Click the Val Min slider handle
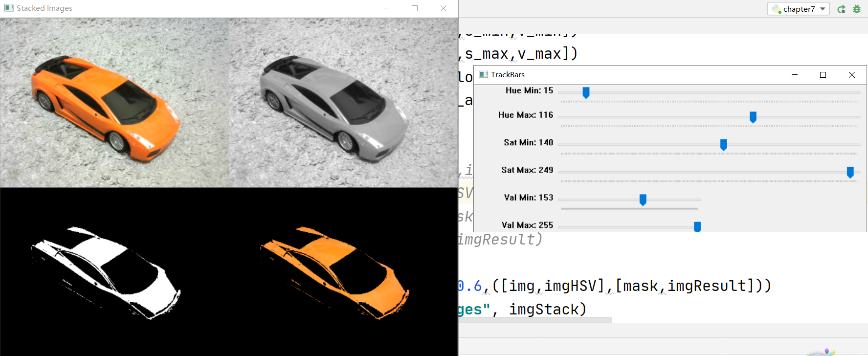This screenshot has height=356, width=868. pos(643,200)
